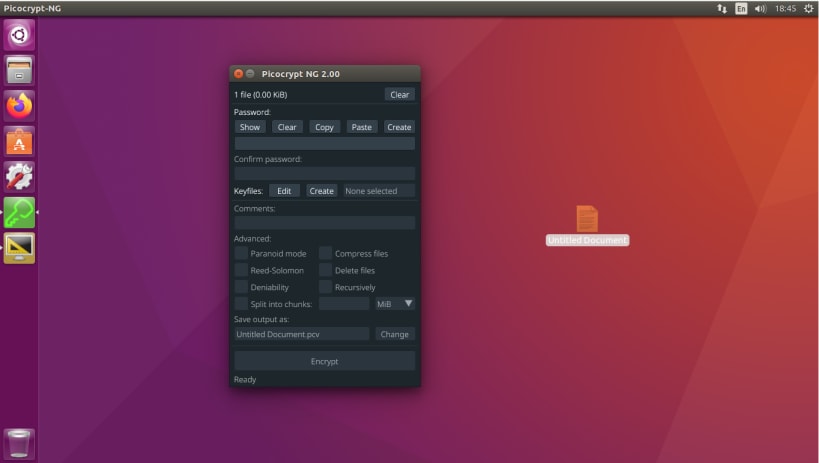Check the Recursively option
This screenshot has width=819, height=463.
(x=325, y=287)
